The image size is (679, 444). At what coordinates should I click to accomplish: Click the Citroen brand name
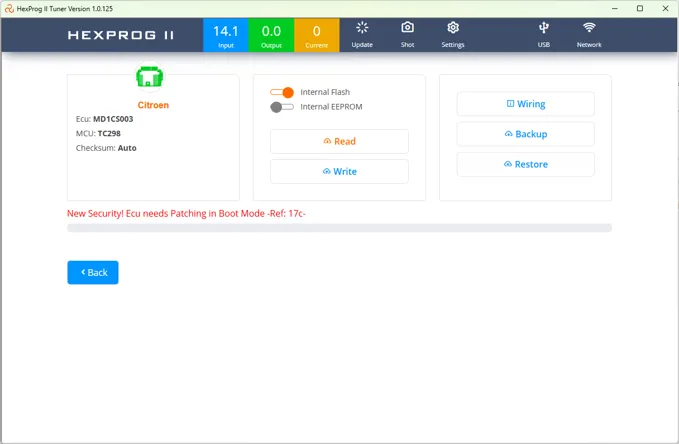(x=153, y=105)
